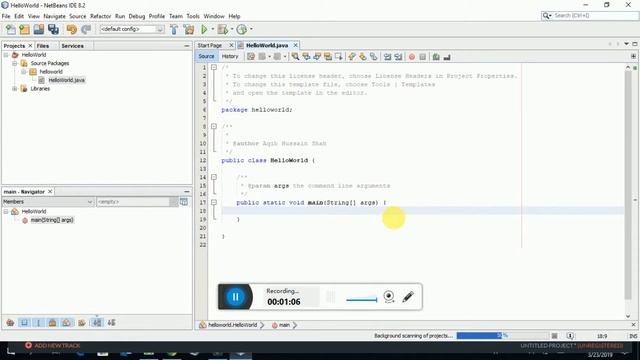
Task: Click the Redo toolbar icon
Action: point(86,29)
